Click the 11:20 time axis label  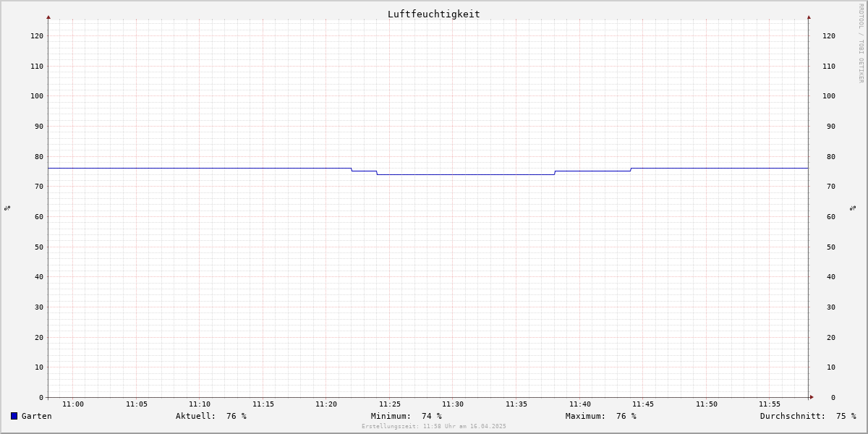click(326, 404)
